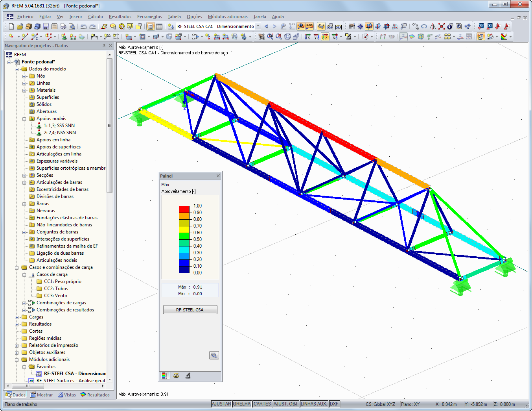Toggle show results eye icon

(301, 26)
